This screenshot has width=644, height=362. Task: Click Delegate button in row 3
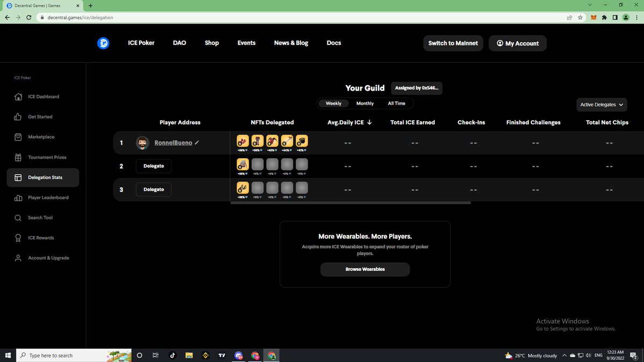point(153,189)
